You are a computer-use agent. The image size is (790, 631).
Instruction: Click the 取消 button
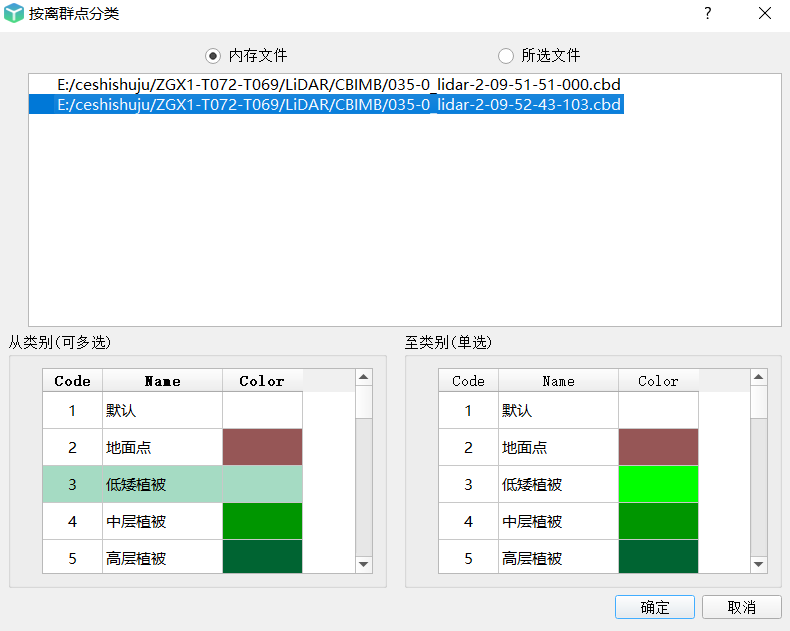pos(742,607)
